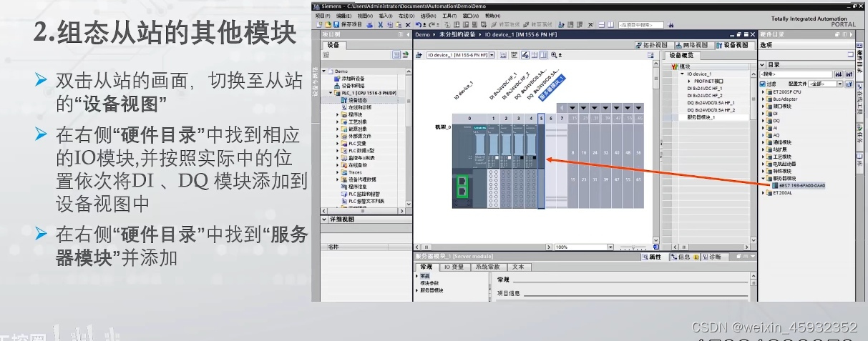
Task: Click the copy icon in toolbar
Action: [389, 24]
